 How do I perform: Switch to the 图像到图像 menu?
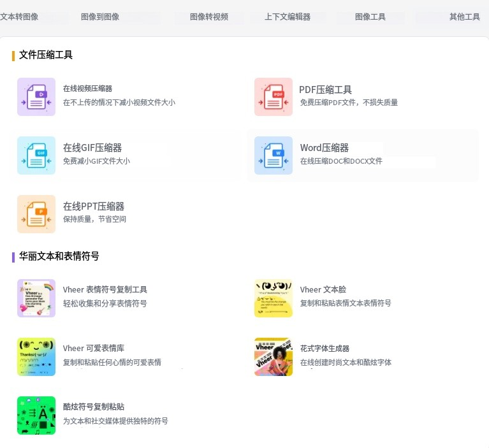pos(100,17)
